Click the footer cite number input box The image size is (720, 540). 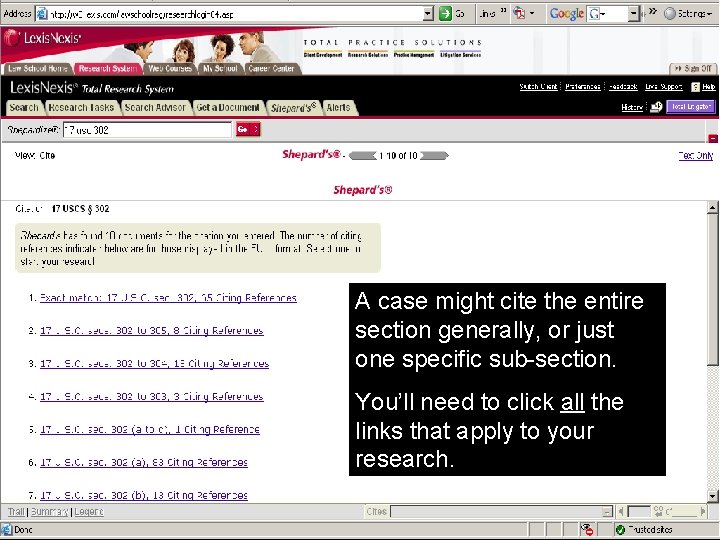point(639,512)
